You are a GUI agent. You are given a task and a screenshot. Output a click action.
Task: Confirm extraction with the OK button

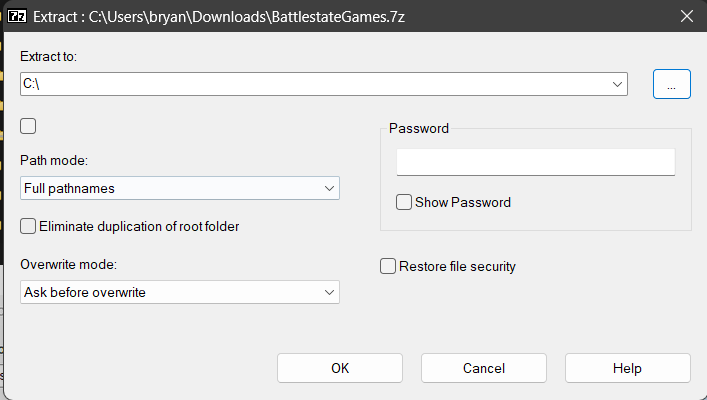tap(340, 368)
